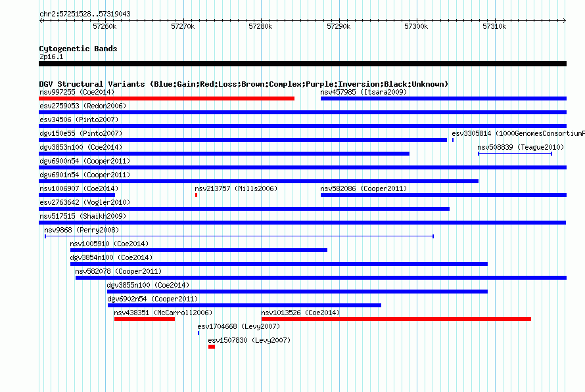Click the tiny red nsv213757 (Mills2006) marker
Screen dimensions: 585x392
pos(197,195)
